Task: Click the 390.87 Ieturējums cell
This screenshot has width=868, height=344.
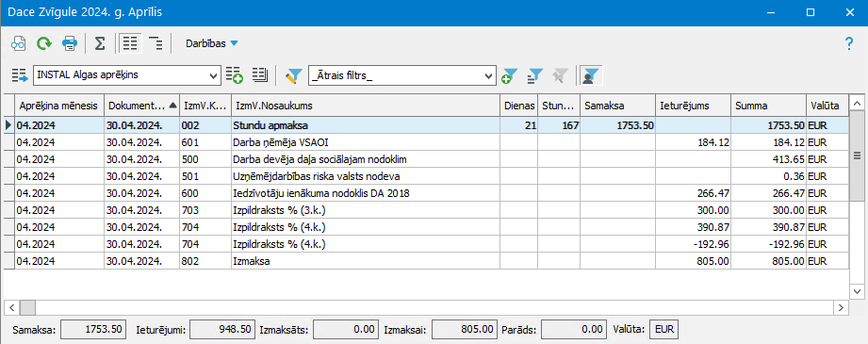Action: (x=693, y=227)
